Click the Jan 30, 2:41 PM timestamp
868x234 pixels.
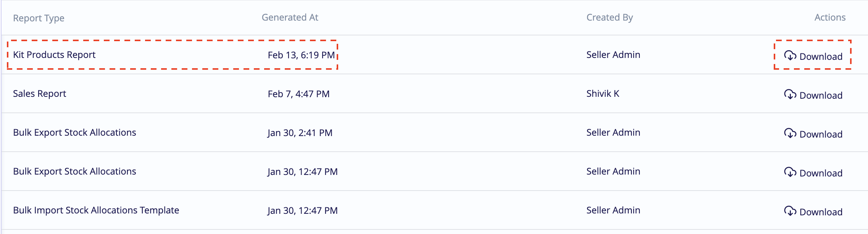(300, 133)
